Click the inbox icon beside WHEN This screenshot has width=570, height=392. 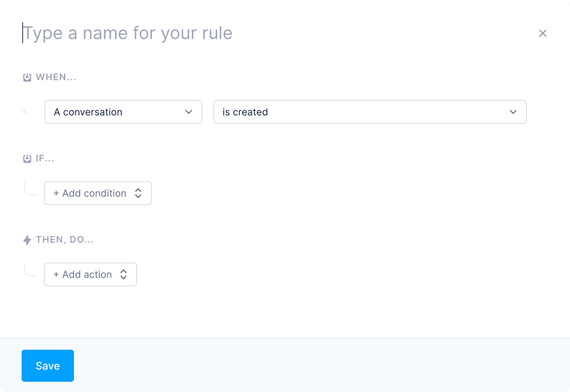(x=27, y=77)
